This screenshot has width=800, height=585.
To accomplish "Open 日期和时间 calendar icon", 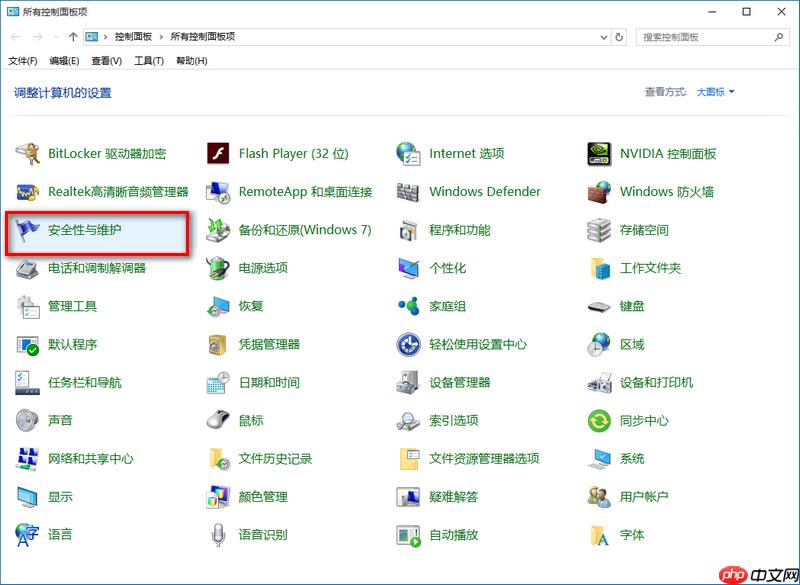I will tap(218, 383).
